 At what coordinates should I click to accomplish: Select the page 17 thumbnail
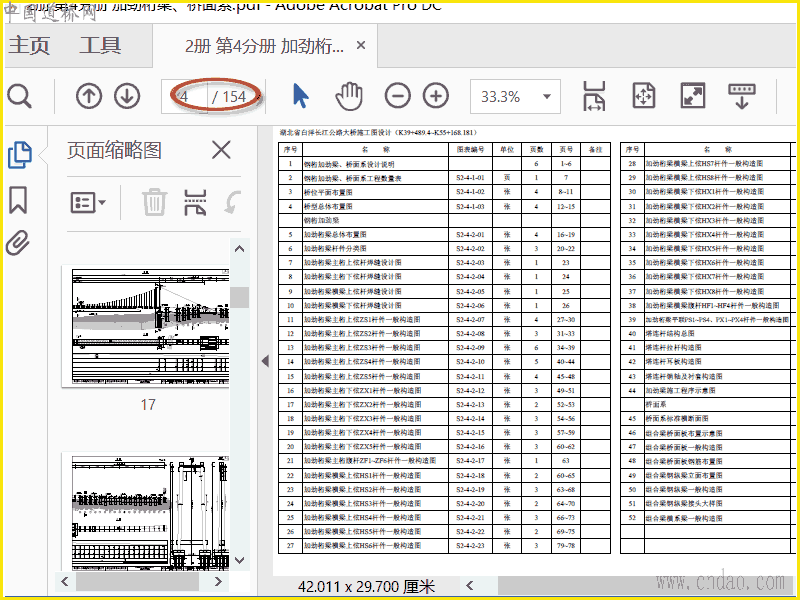[145, 327]
